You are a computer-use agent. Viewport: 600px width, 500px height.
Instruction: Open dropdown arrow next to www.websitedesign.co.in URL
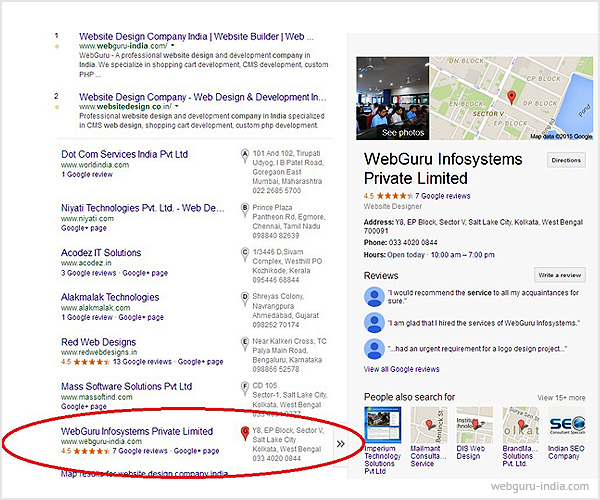tap(176, 106)
